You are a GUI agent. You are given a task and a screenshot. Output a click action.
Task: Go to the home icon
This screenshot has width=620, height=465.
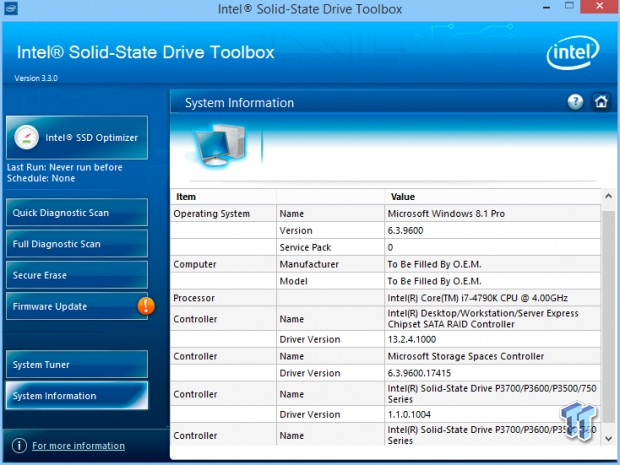601,102
